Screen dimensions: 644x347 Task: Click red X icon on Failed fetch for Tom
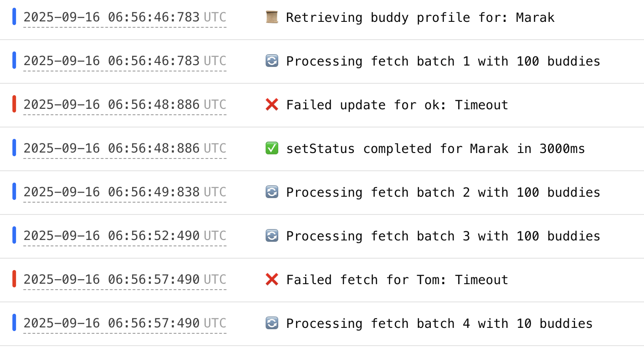(x=271, y=280)
